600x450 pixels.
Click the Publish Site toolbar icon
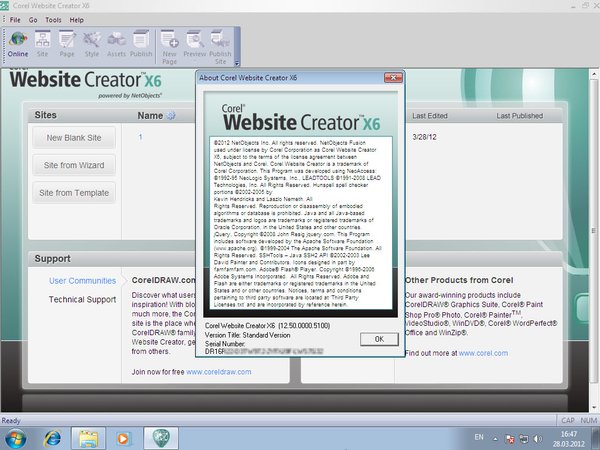tap(220, 44)
